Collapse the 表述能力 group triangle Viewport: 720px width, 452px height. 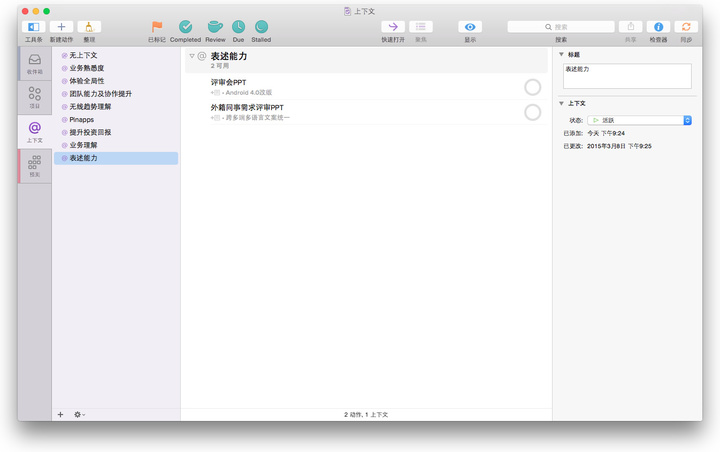pos(192,57)
